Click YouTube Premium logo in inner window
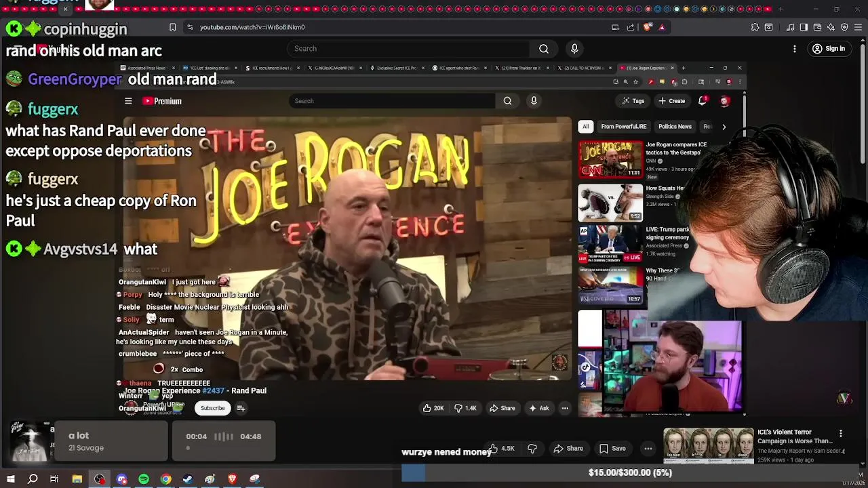868x488 pixels. [162, 101]
